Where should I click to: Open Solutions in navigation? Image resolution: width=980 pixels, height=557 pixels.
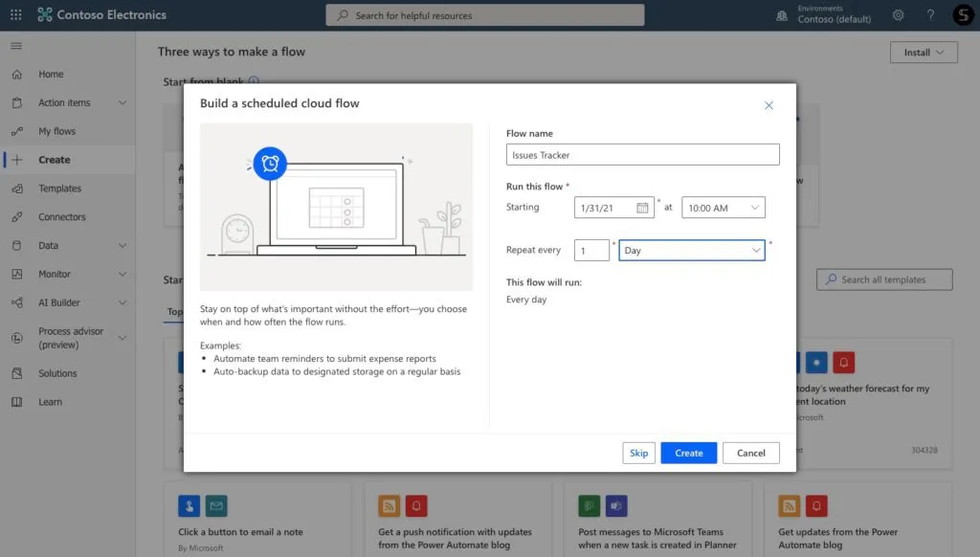click(57, 373)
